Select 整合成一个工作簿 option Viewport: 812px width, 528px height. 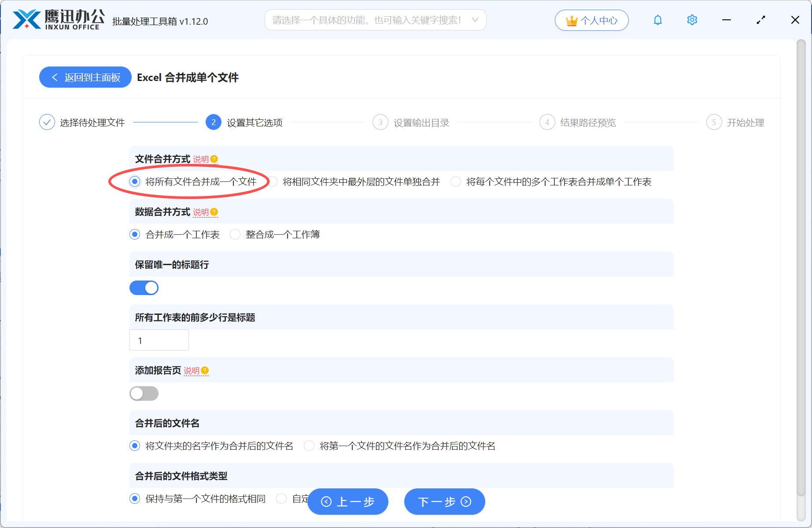[235, 234]
